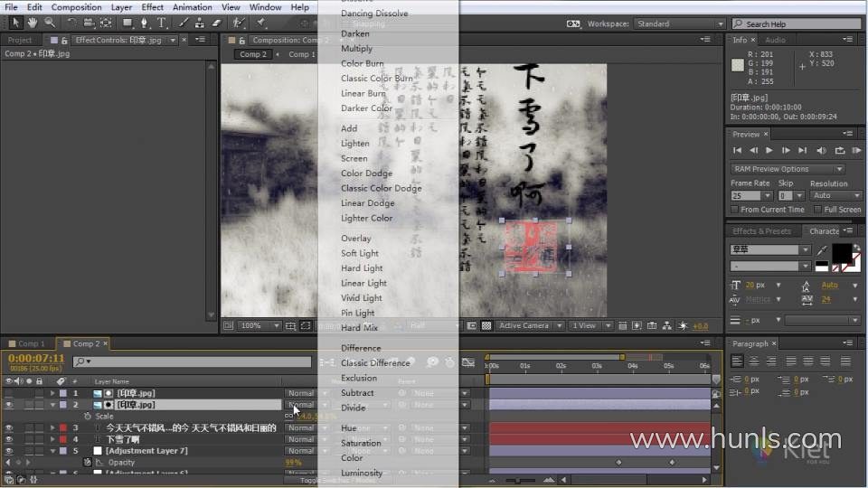Select the Eraser tool
Viewport: 868px width, 488px height.
click(x=216, y=23)
